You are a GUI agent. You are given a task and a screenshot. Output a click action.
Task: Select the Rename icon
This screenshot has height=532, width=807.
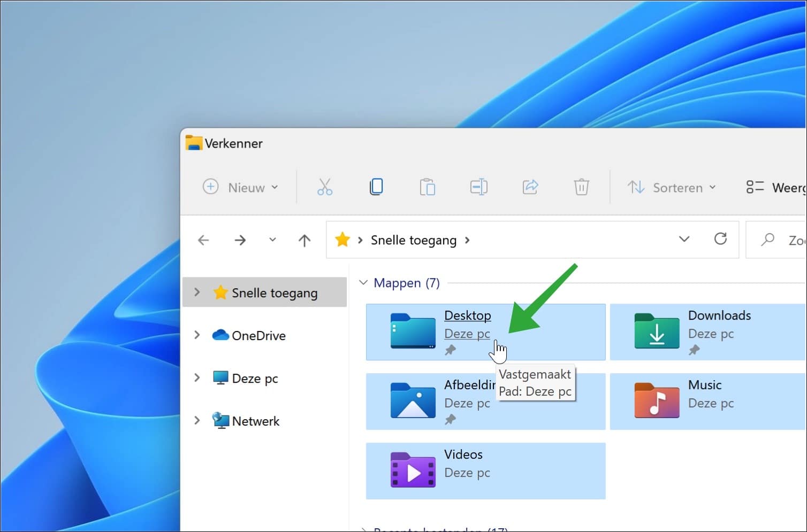(479, 187)
